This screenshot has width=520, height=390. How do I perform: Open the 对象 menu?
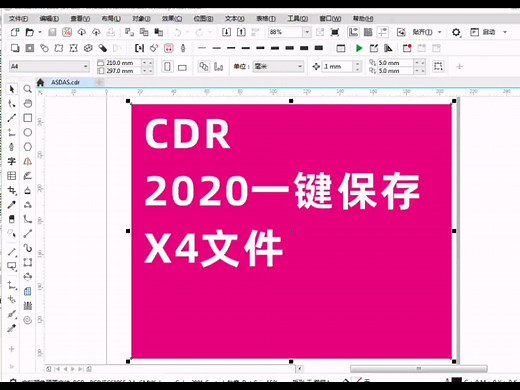(141, 18)
